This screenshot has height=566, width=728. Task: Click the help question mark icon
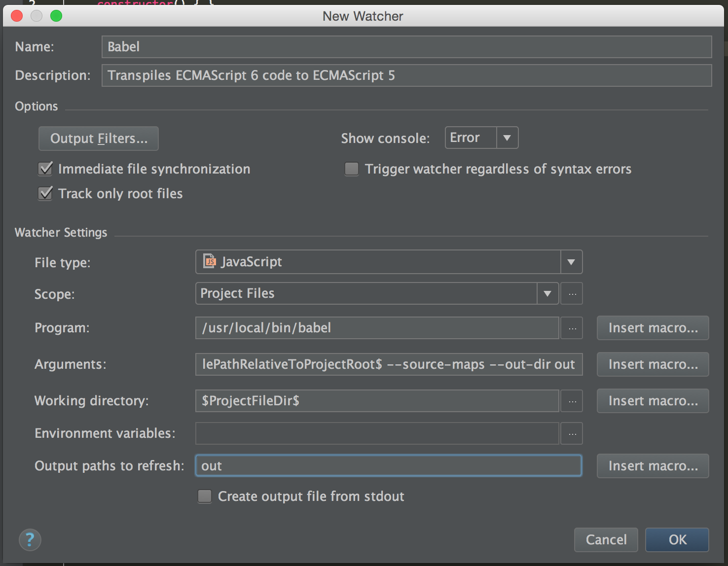click(30, 539)
